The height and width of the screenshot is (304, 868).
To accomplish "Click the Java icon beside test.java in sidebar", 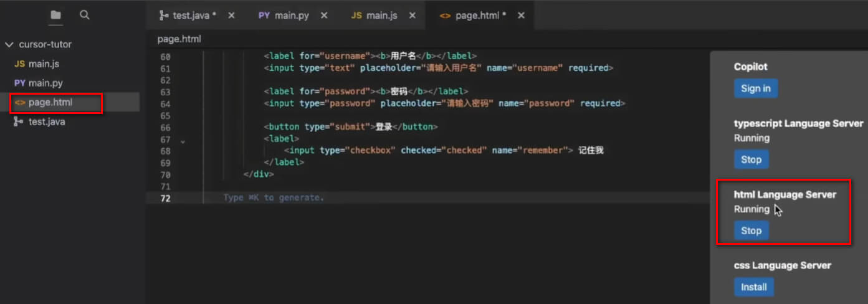I will [x=19, y=121].
